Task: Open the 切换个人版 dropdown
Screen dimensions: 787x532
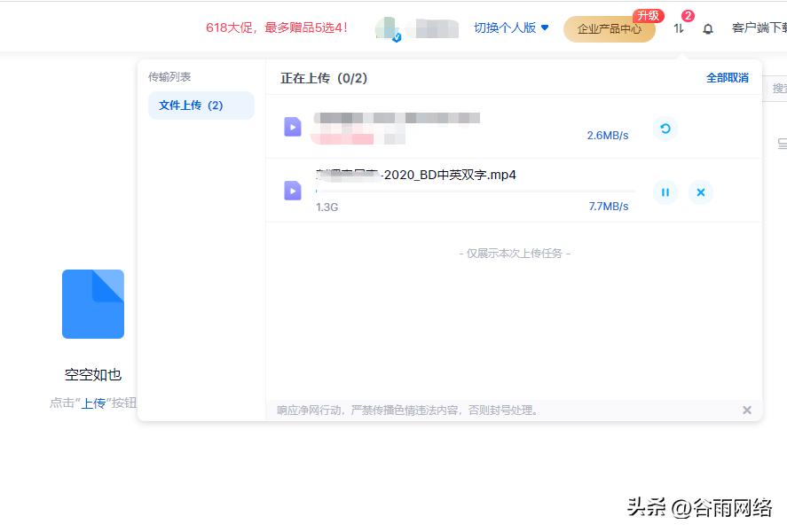Action: point(507,27)
